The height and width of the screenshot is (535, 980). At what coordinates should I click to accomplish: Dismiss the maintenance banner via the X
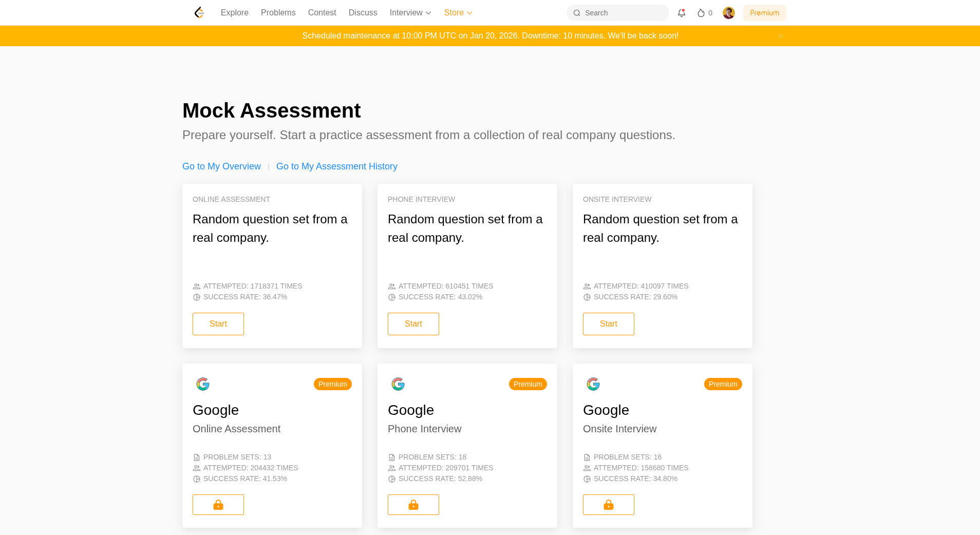tap(780, 36)
